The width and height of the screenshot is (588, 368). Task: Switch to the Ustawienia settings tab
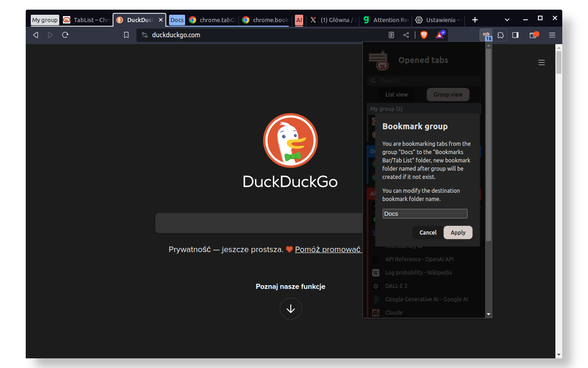pyautogui.click(x=438, y=20)
